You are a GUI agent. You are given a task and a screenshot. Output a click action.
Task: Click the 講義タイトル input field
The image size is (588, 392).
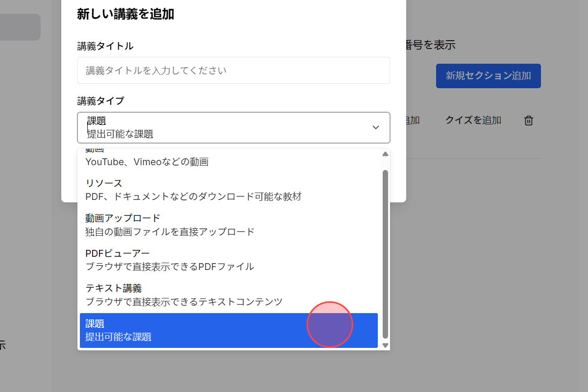point(234,70)
